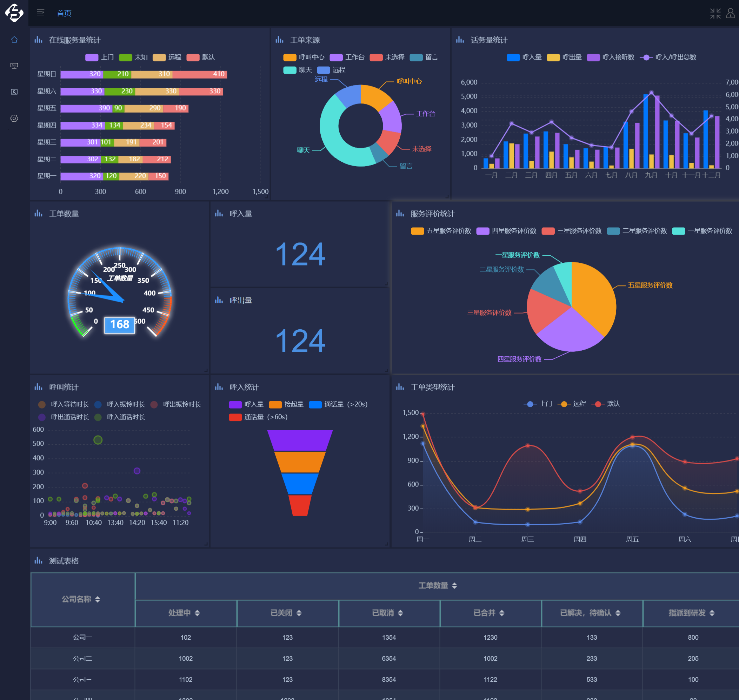Toggle 通话量 (>20s) funnel legend
This screenshot has width=739, height=700.
(x=339, y=404)
